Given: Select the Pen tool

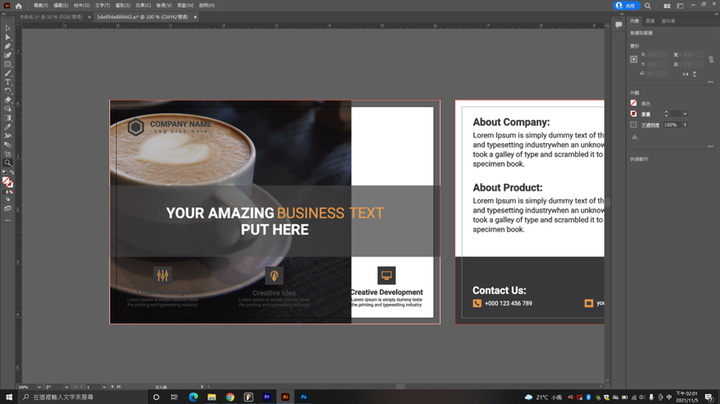Looking at the screenshot, I should (8, 46).
